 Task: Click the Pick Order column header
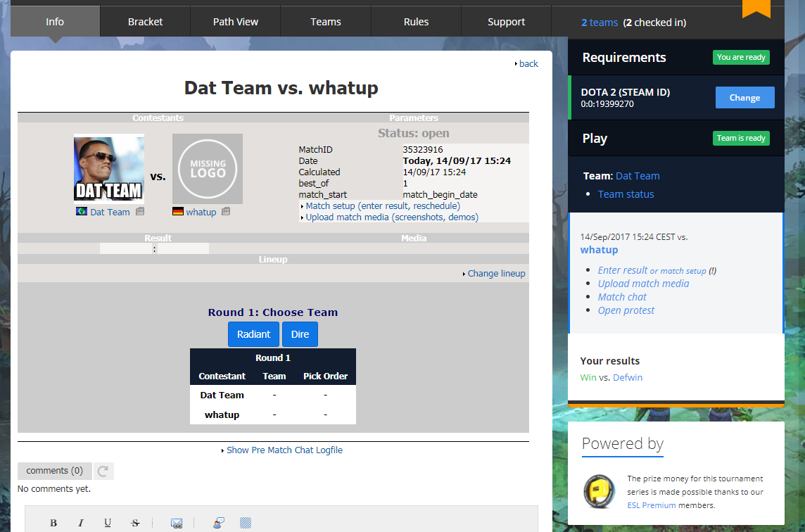tap(325, 376)
